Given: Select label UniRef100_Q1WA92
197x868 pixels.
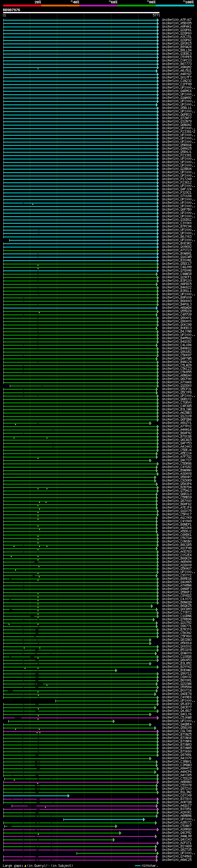Looking at the screenshot, I should pyautogui.click(x=176, y=98).
